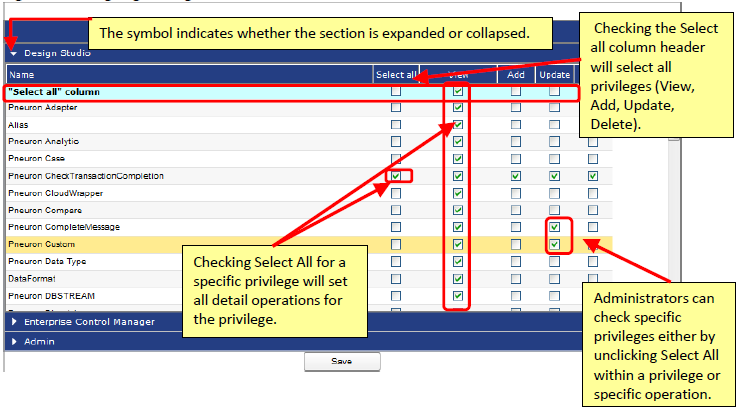Select the Pneuron Case row name

[36, 158]
